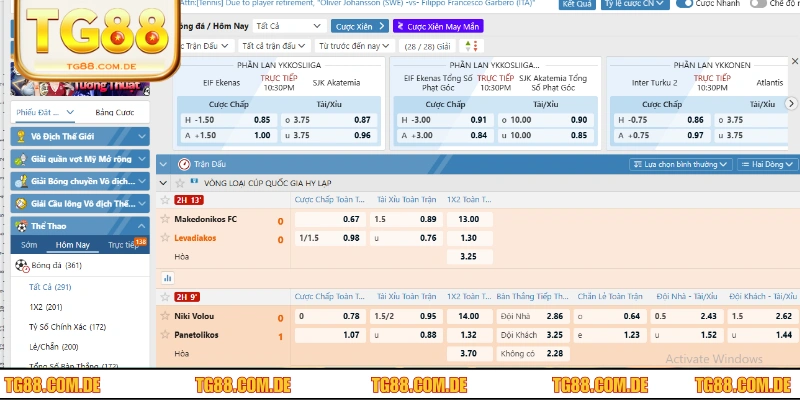The width and height of the screenshot is (800, 400).
Task: Click the Cược Xiên button
Action: [359, 26]
